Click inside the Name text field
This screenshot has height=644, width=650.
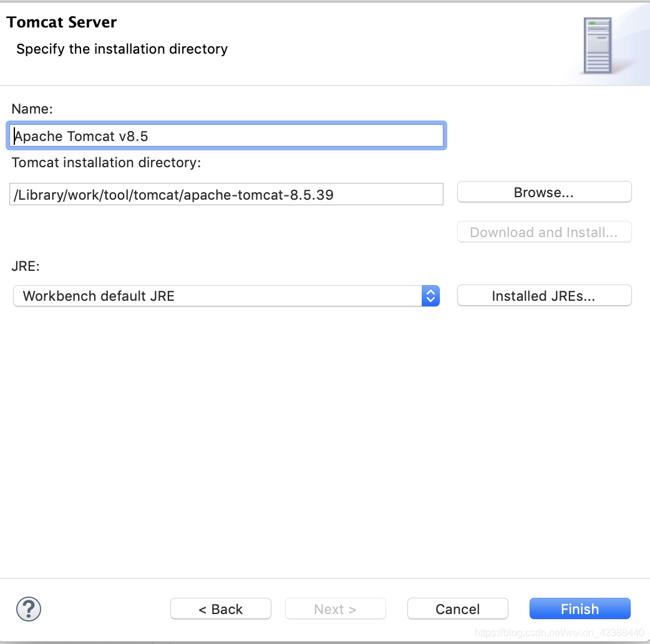pos(225,135)
